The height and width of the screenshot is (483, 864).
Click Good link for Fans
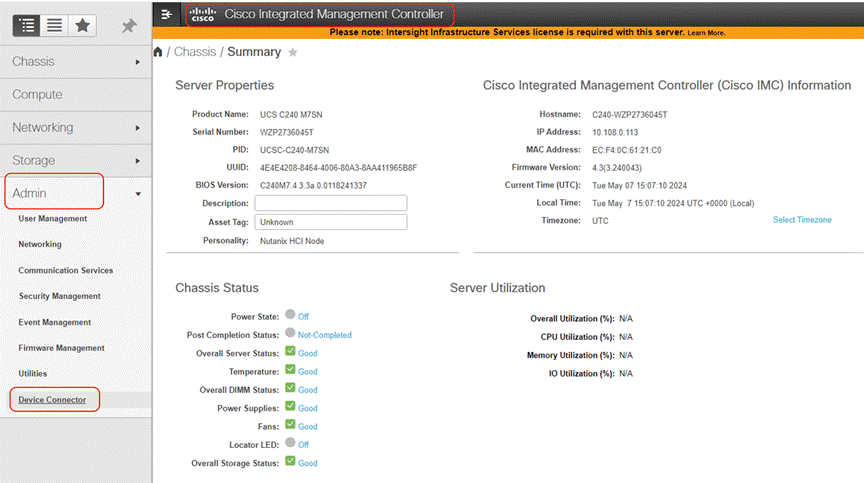tap(307, 427)
